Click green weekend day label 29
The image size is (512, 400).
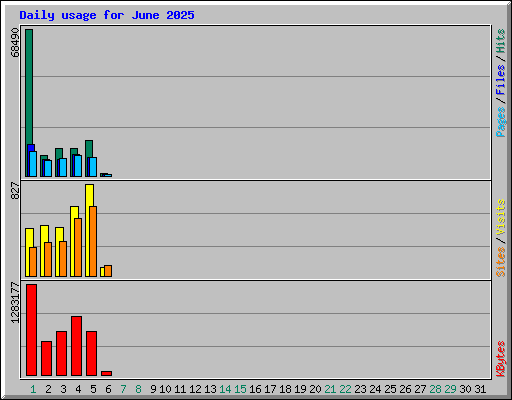(450, 389)
